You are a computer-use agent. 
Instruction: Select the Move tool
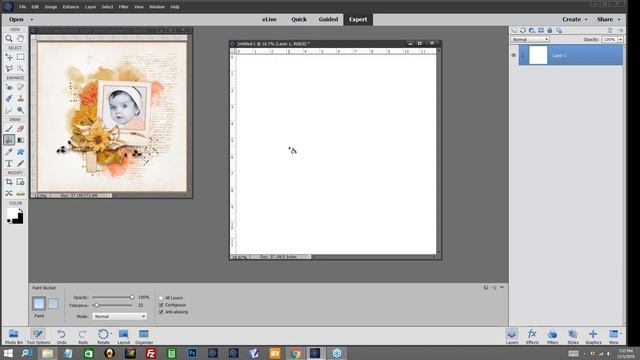click(9, 57)
